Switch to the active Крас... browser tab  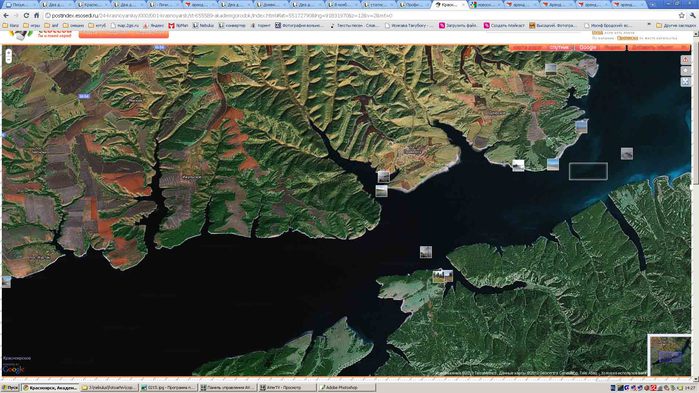point(449,5)
